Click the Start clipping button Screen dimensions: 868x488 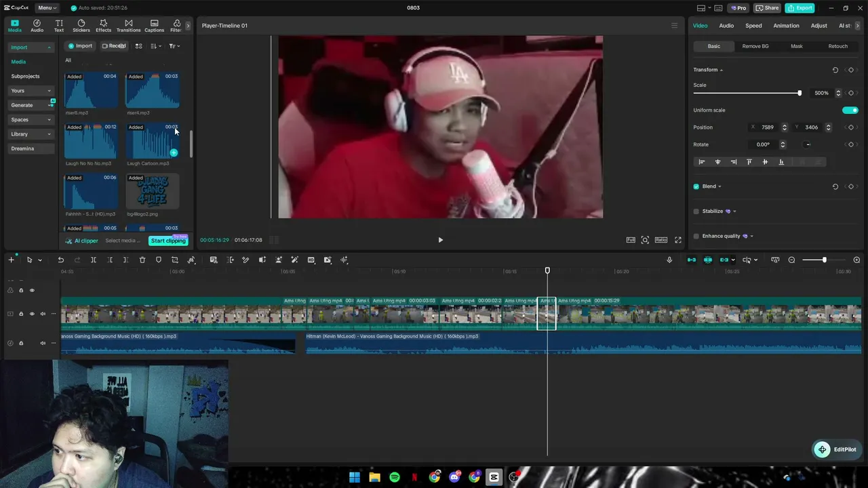tap(168, 241)
